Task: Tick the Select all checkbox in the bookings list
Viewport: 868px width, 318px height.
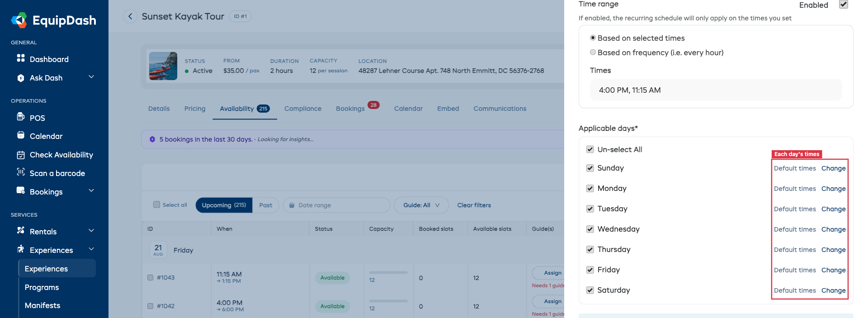Action: (x=156, y=204)
